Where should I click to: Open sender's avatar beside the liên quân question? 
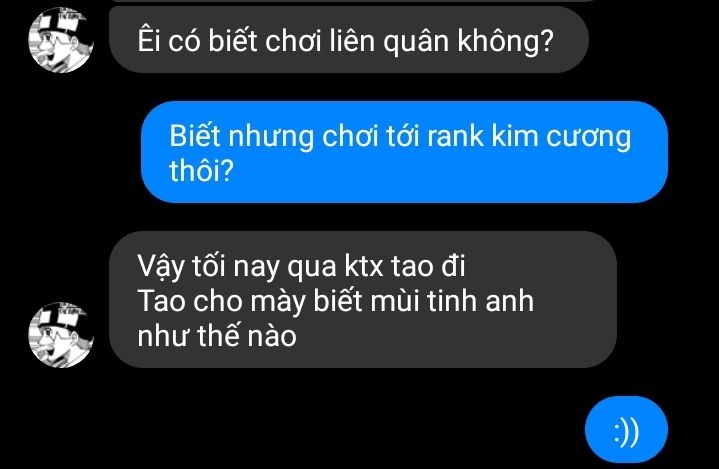pyautogui.click(x=61, y=39)
